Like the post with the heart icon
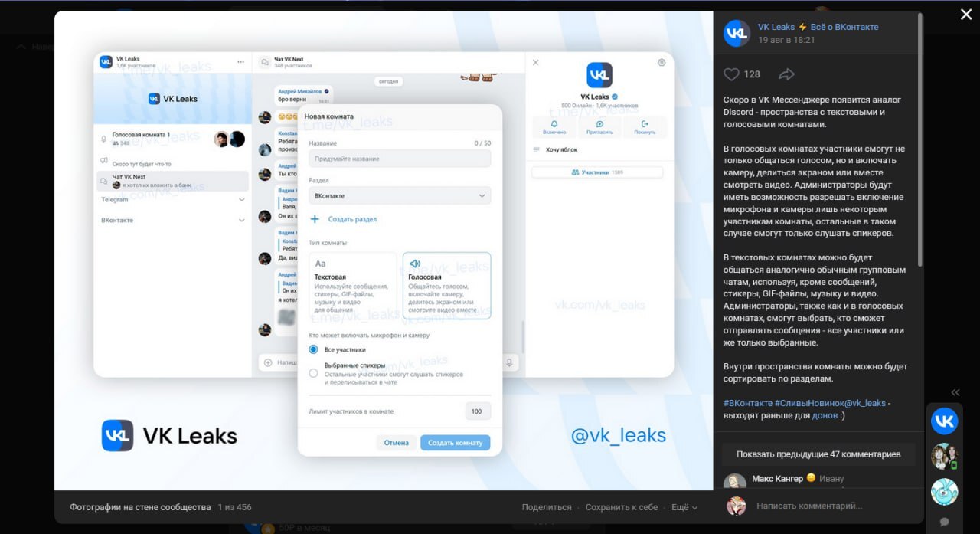This screenshot has height=534, width=980. [x=732, y=74]
